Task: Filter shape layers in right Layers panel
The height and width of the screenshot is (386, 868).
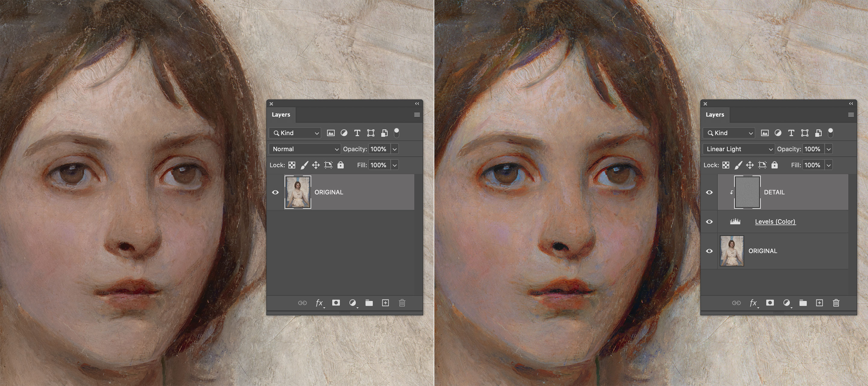Action: tap(805, 133)
